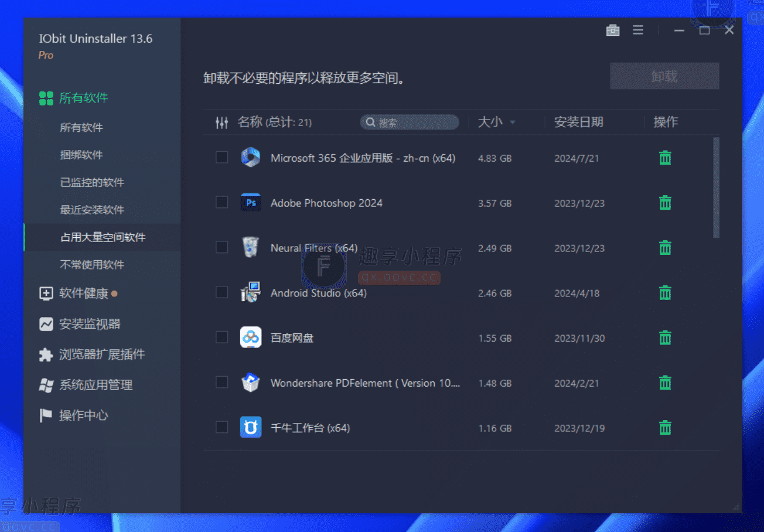
Task: Select 占用大量空间软件 in sidebar
Action: click(x=103, y=237)
